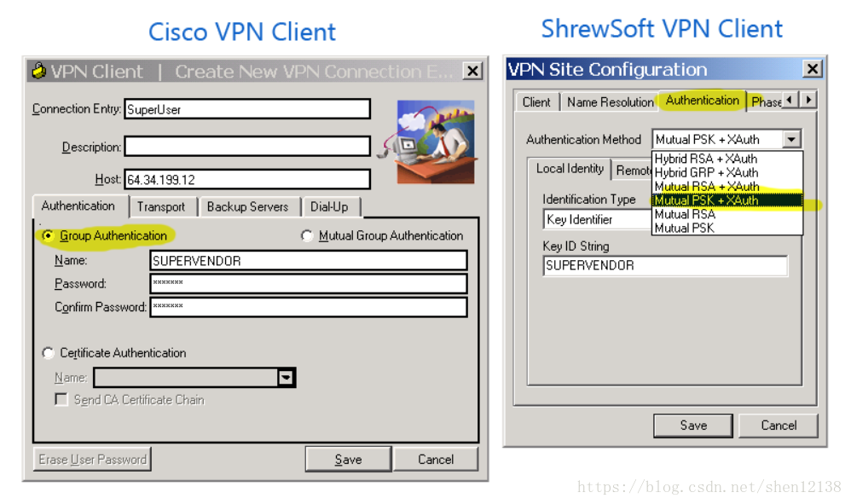Click the Host field with 64.34.199.12

click(247, 179)
